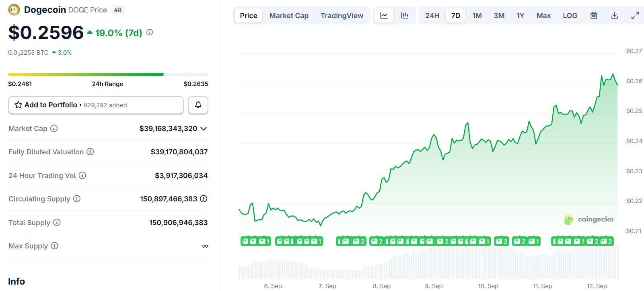Click the bell price alert button

[x=198, y=105]
